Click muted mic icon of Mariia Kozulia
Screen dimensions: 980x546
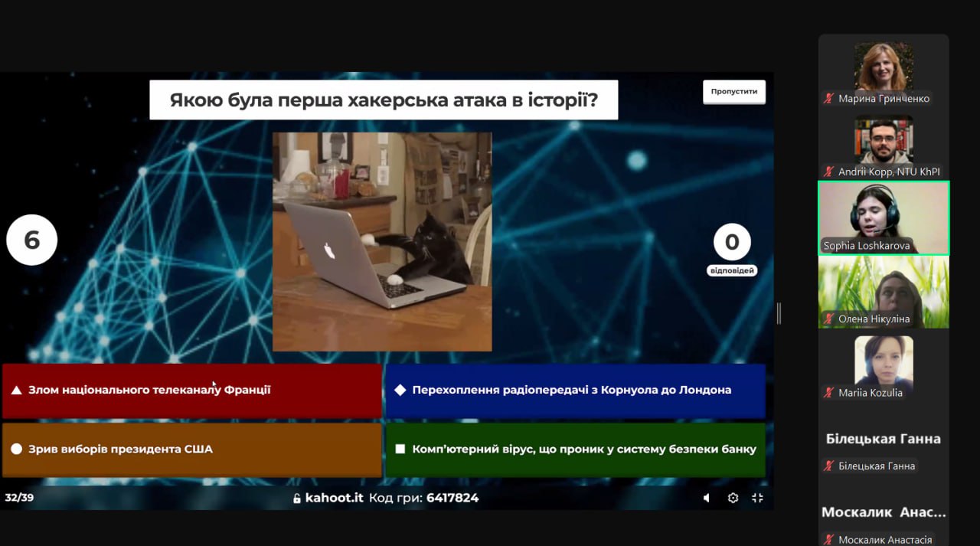coord(828,393)
